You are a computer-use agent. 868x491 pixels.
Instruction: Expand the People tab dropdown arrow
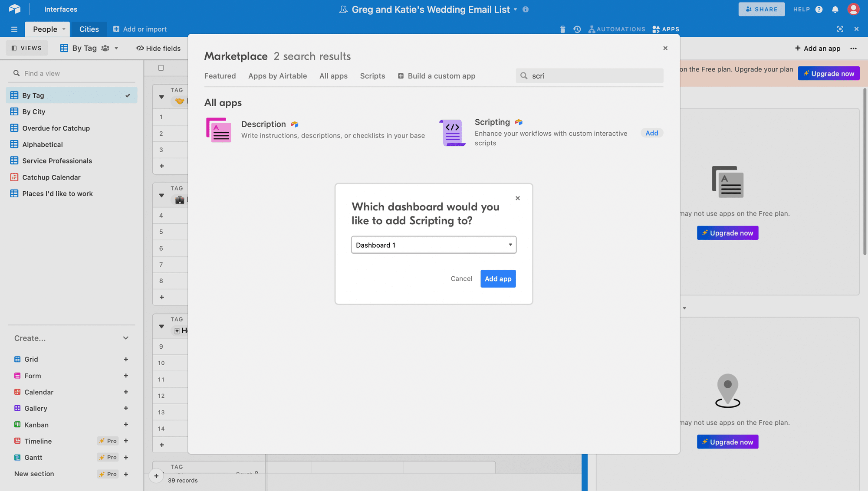pos(64,29)
